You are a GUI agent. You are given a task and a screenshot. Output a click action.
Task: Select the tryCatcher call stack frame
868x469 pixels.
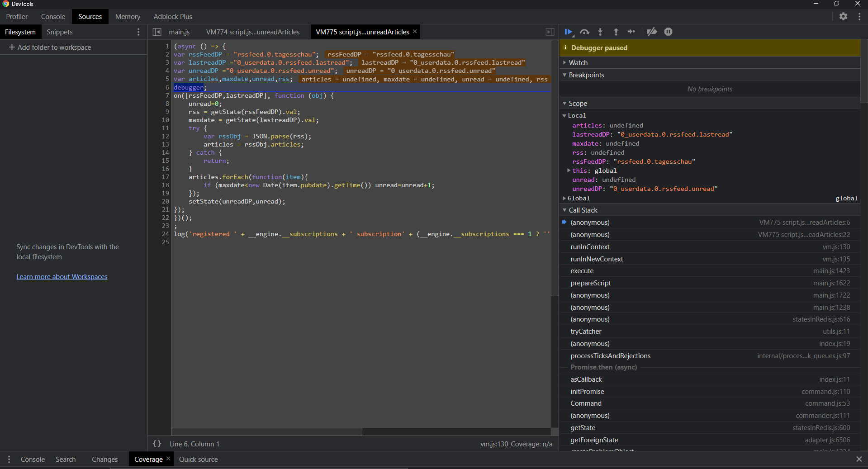coord(710,332)
